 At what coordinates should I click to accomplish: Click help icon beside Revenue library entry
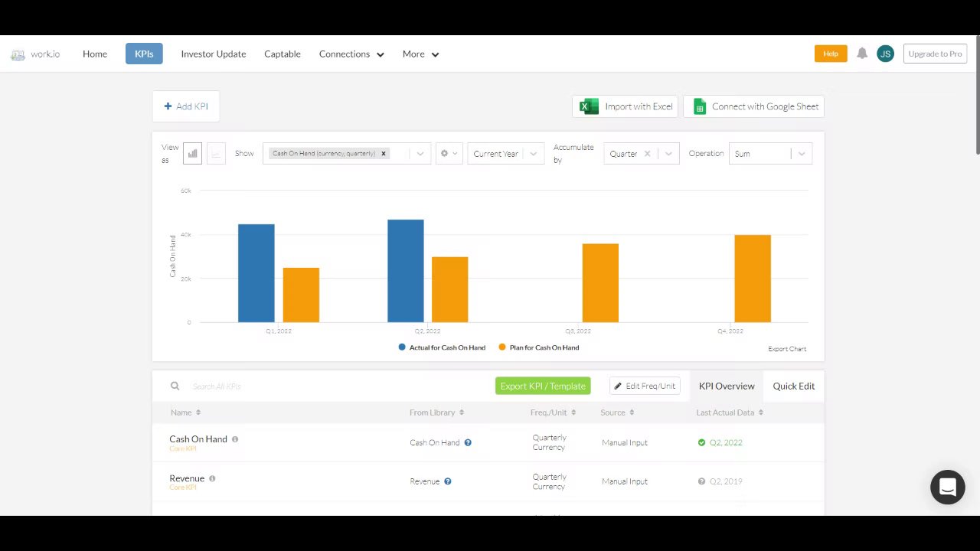tap(448, 481)
